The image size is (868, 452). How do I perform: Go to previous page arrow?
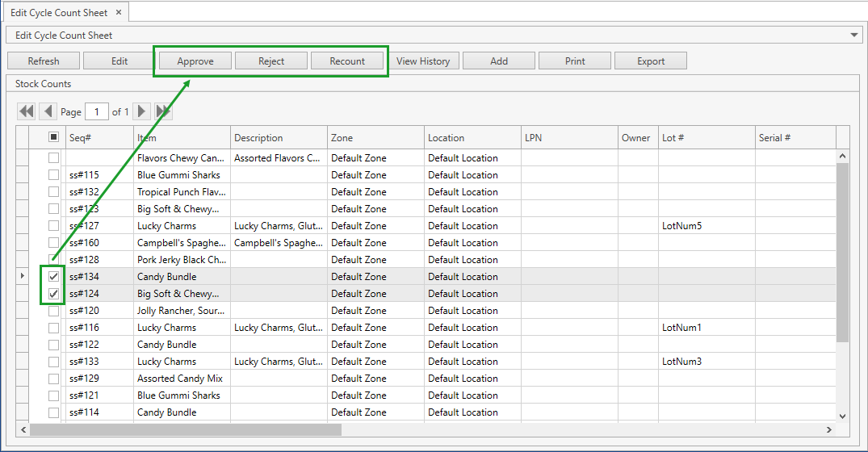pyautogui.click(x=48, y=111)
